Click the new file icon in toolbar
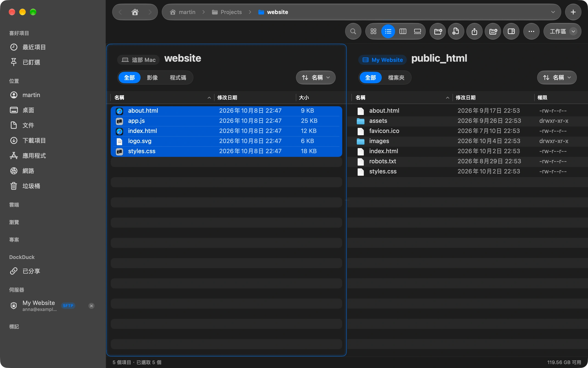 tap(456, 32)
